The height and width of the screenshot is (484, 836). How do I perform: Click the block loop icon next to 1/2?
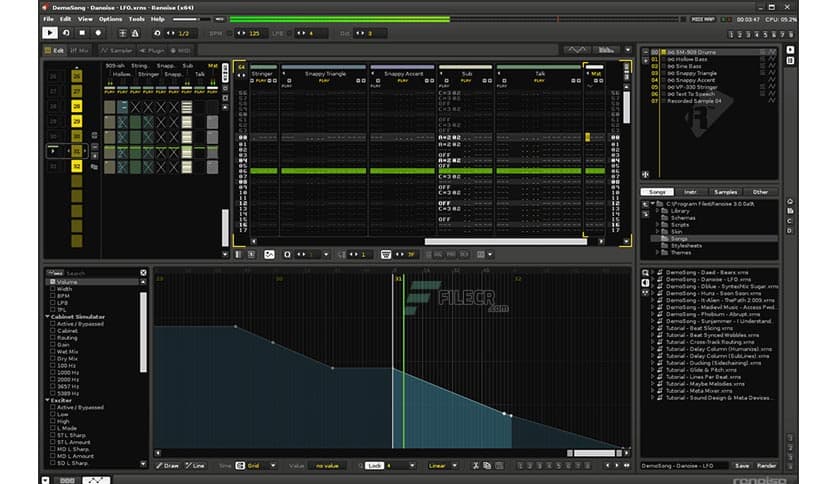click(x=157, y=33)
